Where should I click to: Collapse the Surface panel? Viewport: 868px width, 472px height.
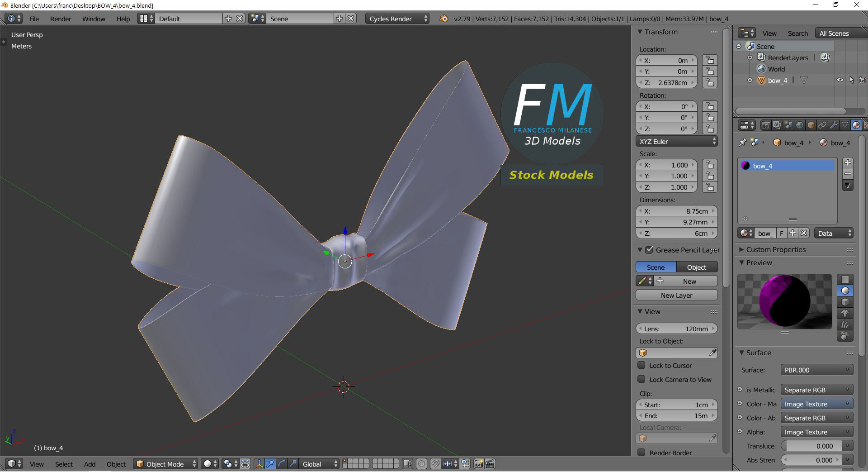tap(741, 353)
